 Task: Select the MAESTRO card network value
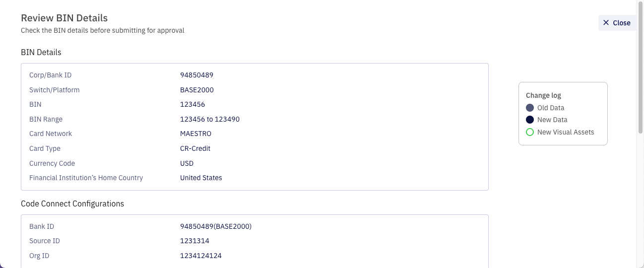point(195,134)
